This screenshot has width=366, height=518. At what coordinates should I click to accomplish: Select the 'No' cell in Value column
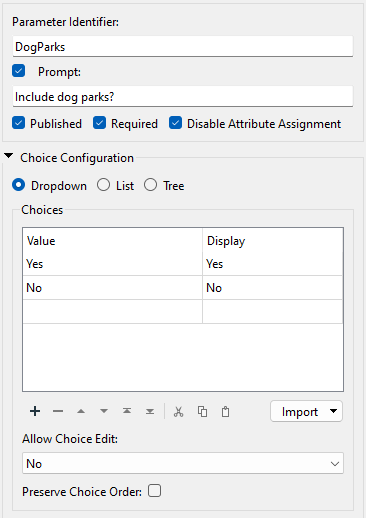(113, 288)
